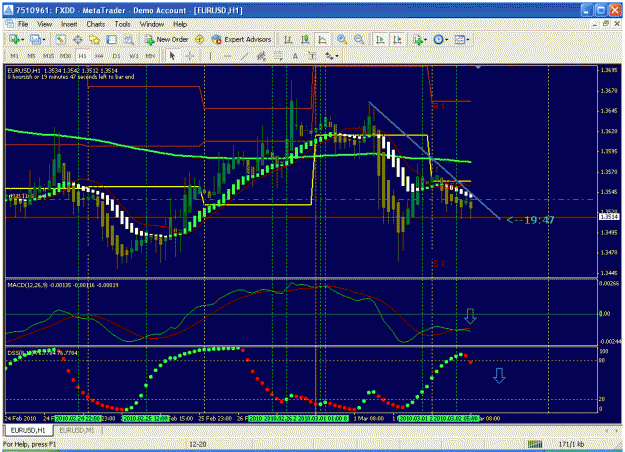Zoom out on the chart
Screen dimensions: 625x452
click(359, 39)
